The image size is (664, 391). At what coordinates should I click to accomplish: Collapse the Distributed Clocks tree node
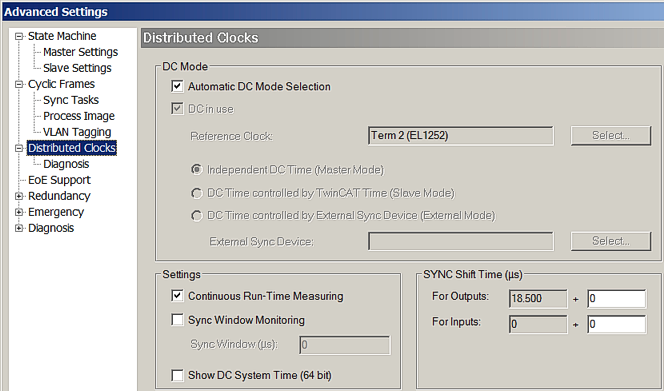point(19,148)
